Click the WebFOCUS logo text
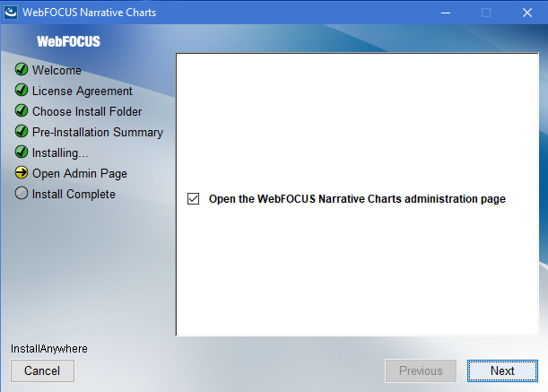 pos(68,41)
